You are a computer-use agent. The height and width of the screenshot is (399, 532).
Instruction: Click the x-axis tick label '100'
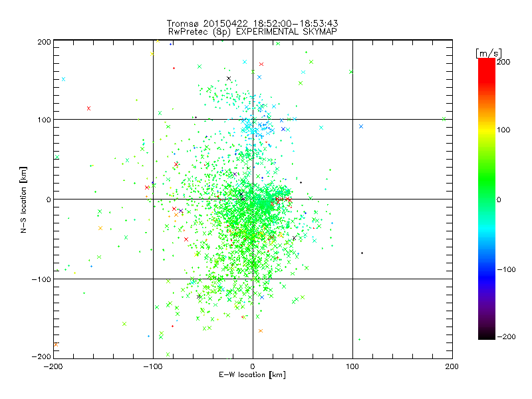point(352,366)
